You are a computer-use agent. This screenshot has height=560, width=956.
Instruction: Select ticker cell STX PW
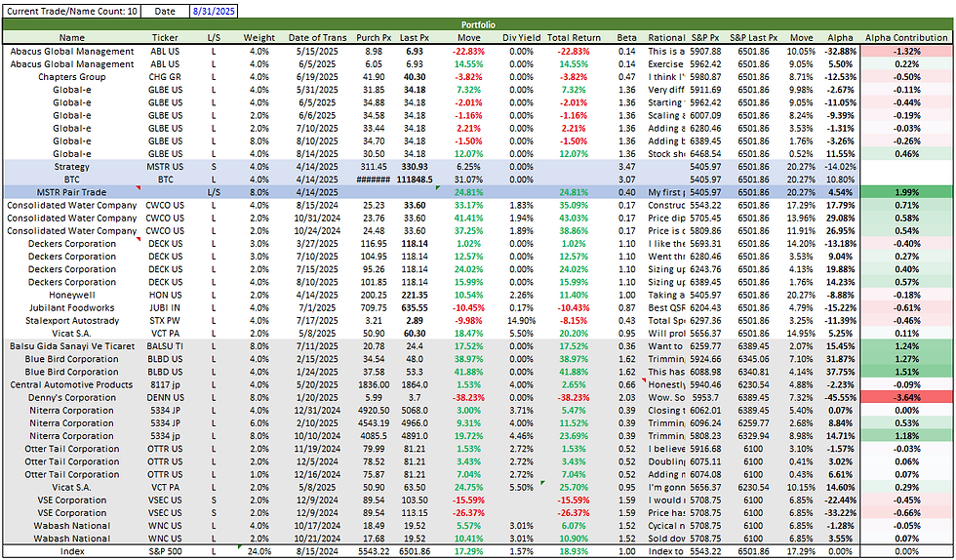tap(165, 320)
